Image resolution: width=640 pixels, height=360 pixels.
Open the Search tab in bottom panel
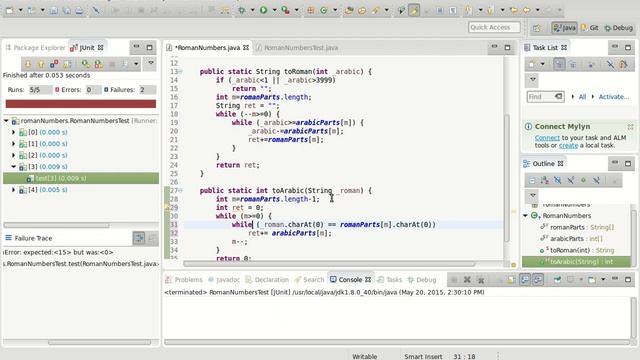click(309, 280)
